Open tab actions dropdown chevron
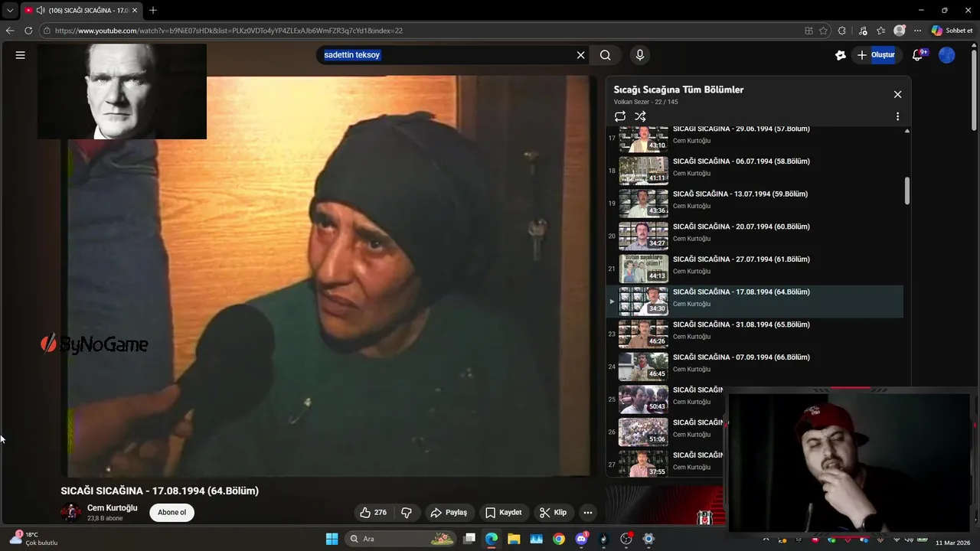The image size is (980, 551). 10,10
